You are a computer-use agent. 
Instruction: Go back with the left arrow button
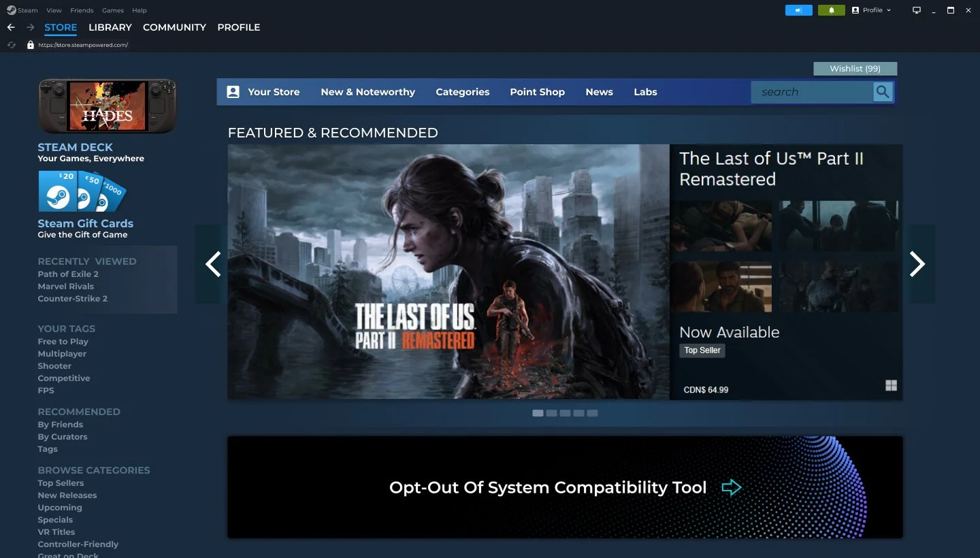coord(11,27)
